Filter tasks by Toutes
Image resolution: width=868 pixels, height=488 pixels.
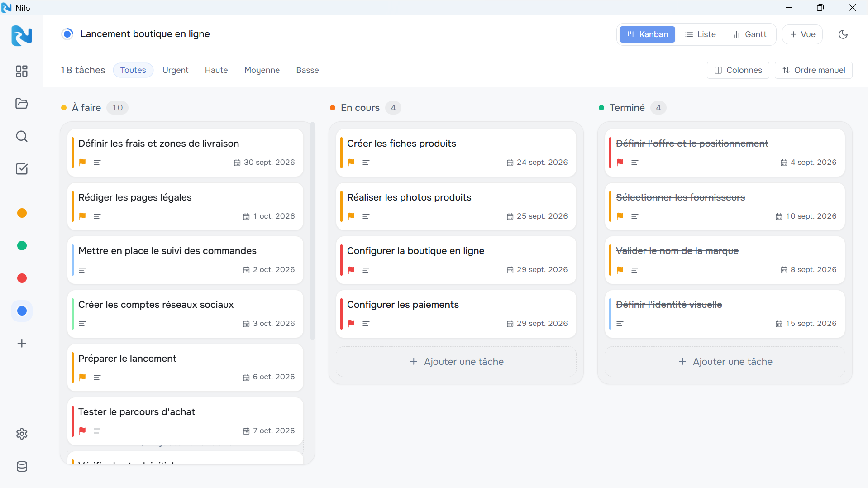(133, 70)
